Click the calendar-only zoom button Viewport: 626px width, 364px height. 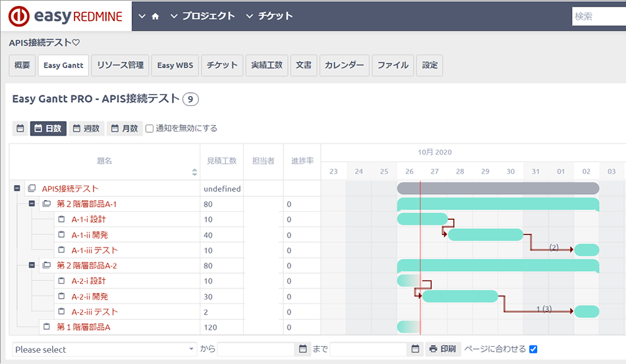click(x=20, y=128)
